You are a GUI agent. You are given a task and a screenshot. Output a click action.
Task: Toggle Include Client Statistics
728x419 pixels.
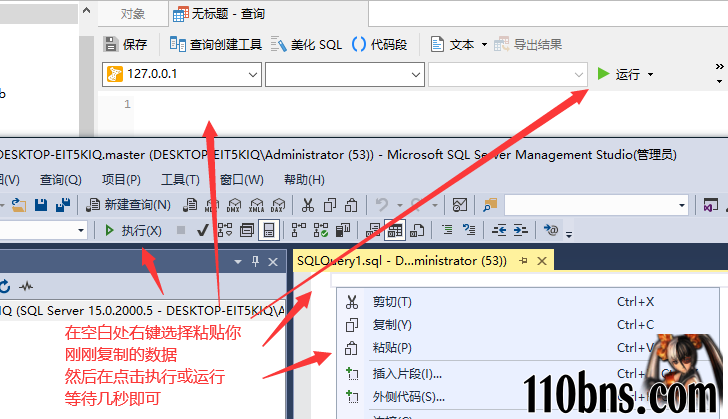pos(343,230)
